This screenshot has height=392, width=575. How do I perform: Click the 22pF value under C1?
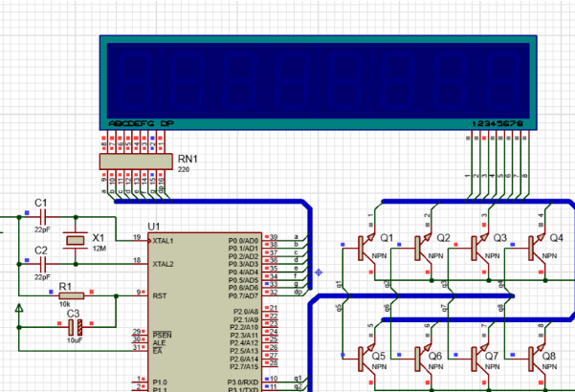click(42, 229)
